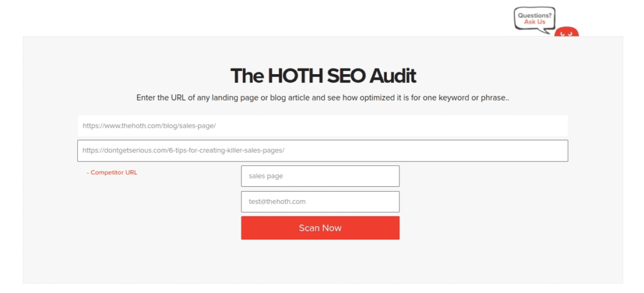644x293 pixels.
Task: Click the word "HOTH" in the title
Action: point(294,76)
